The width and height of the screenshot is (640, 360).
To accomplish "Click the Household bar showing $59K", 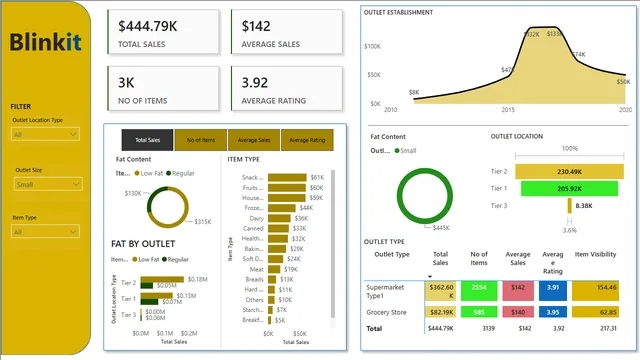I will point(286,198).
